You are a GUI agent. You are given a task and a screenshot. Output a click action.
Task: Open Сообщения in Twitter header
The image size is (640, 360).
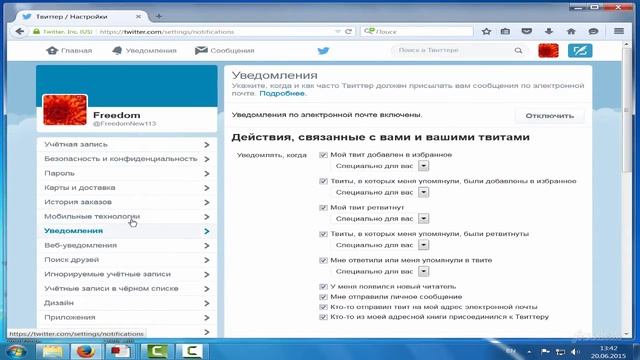224,51
